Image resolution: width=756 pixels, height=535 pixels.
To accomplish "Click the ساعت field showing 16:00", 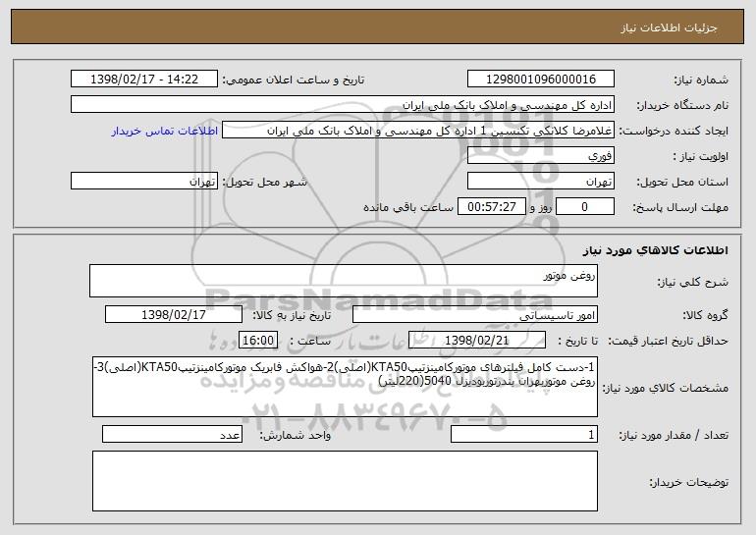I will tap(258, 340).
